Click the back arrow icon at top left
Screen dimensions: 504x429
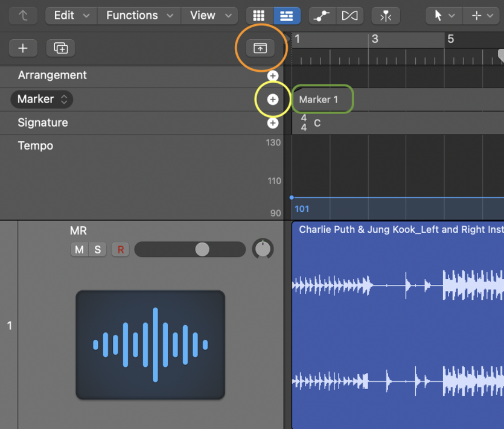click(23, 16)
